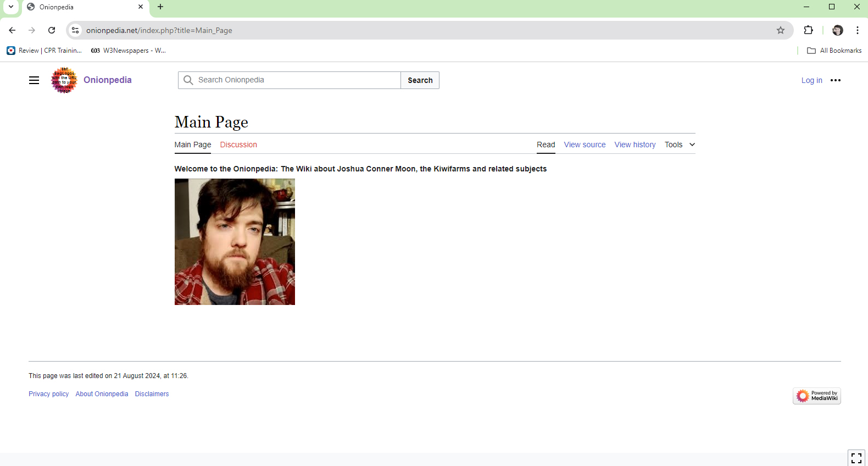Open the Chrome profile avatar

point(838,30)
